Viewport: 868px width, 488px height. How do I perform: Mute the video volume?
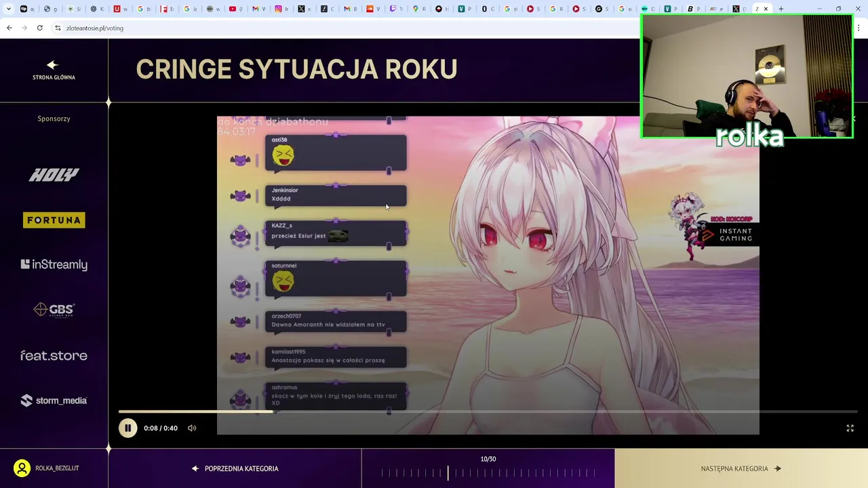[192, 428]
